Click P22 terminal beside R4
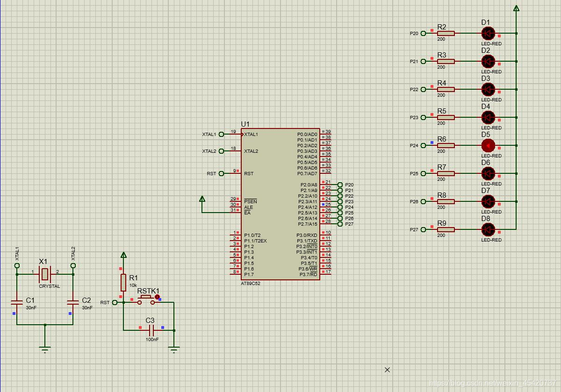The height and width of the screenshot is (392, 561). 423,89
